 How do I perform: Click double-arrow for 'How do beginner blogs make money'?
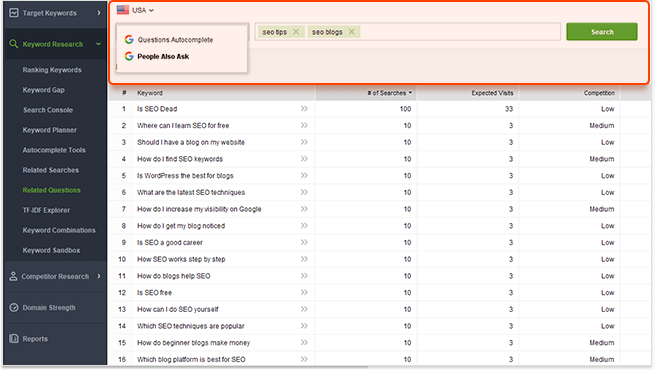[x=304, y=342]
